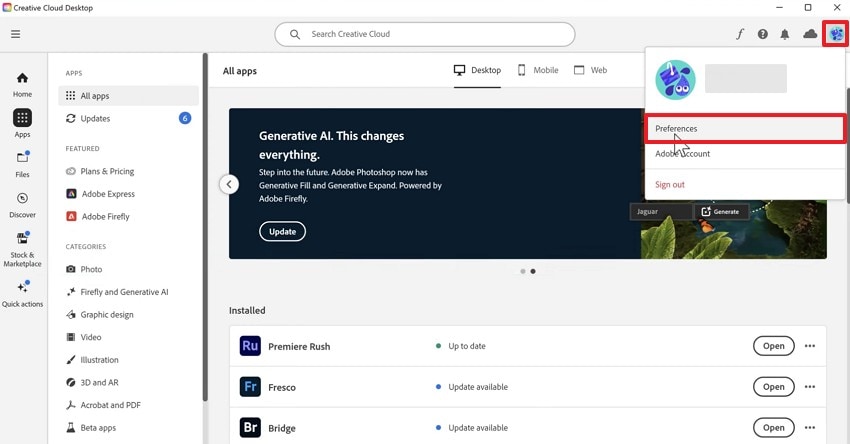The height and width of the screenshot is (444, 850).
Task: Choose Adobe Account from profile menu
Action: 745,154
